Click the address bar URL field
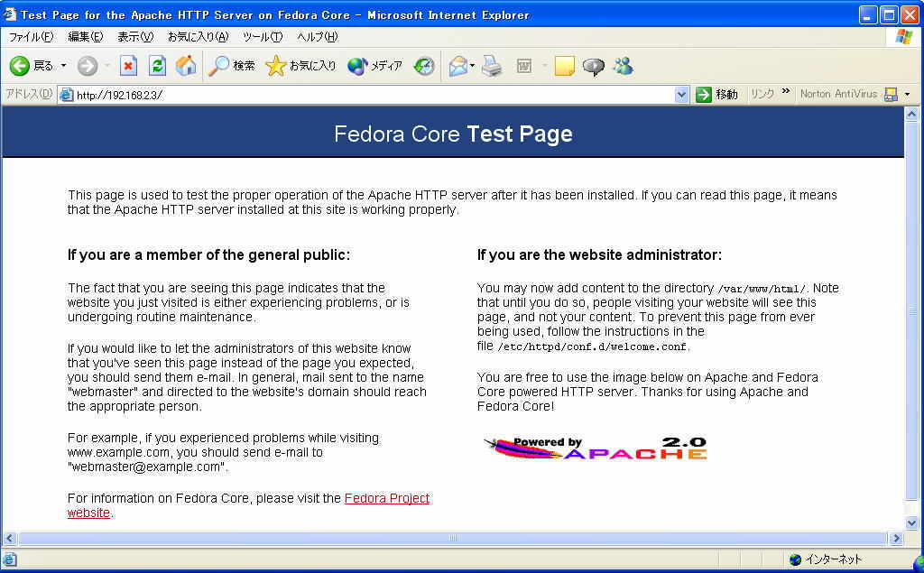The height and width of the screenshot is (573, 924). coord(374,95)
